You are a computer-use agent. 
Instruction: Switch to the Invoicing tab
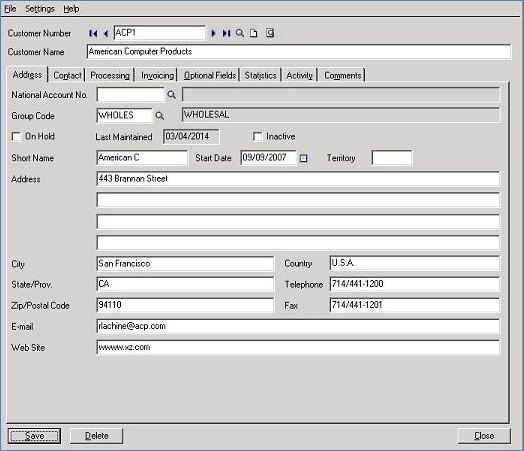pyautogui.click(x=157, y=76)
